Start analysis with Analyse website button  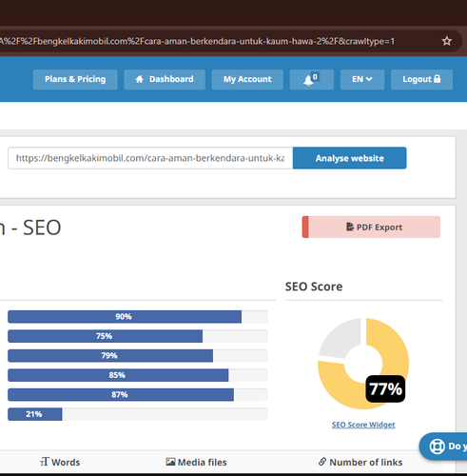coord(349,158)
